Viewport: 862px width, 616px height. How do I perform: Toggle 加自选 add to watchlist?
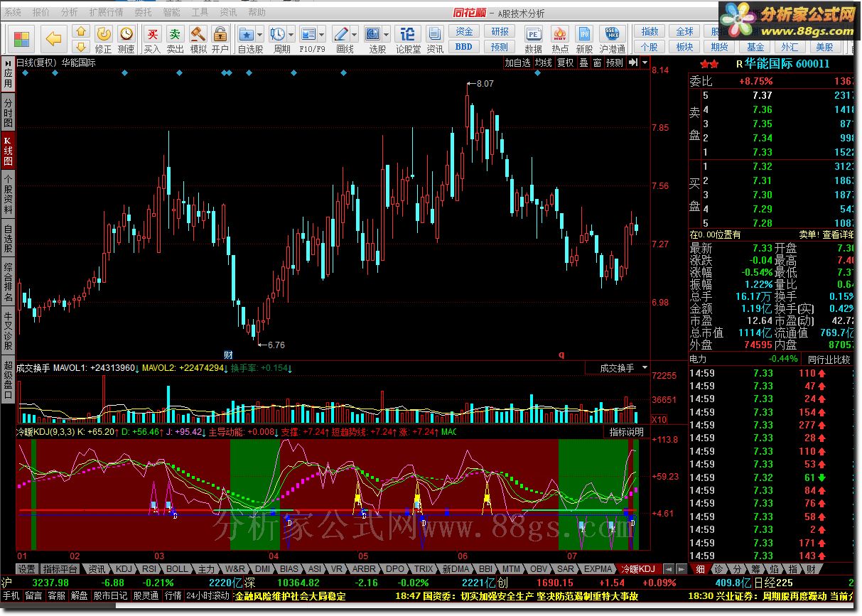pyautogui.click(x=517, y=63)
